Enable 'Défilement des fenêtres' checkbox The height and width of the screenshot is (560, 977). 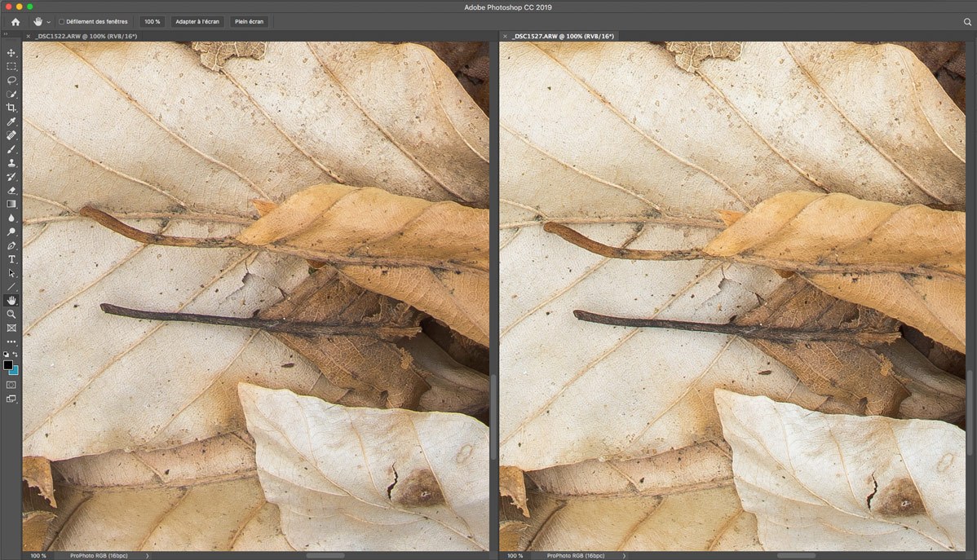tap(61, 22)
